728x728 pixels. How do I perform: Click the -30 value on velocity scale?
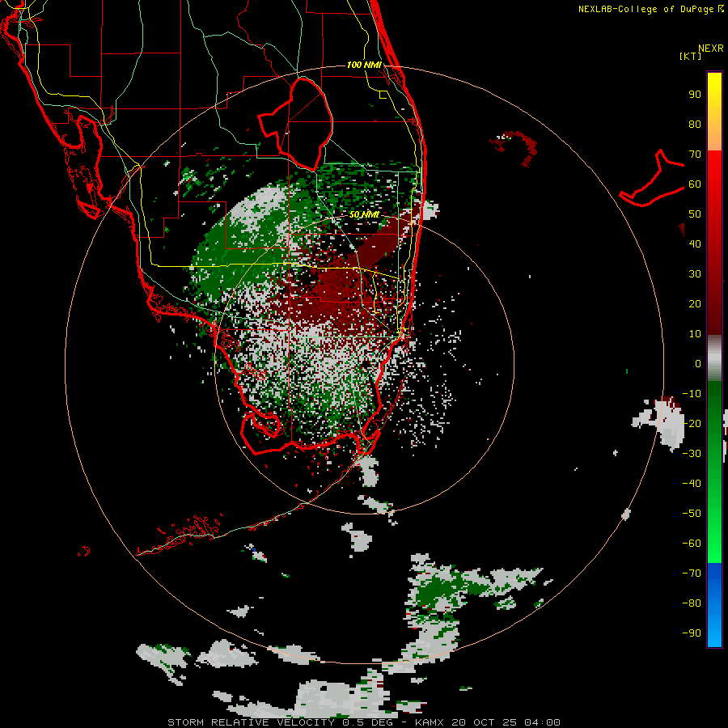point(692,453)
